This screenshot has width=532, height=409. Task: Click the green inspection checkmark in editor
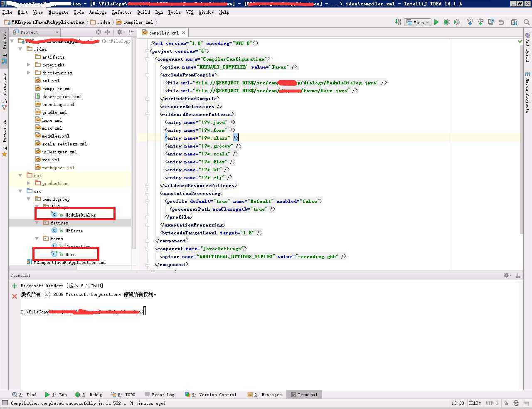520,42
